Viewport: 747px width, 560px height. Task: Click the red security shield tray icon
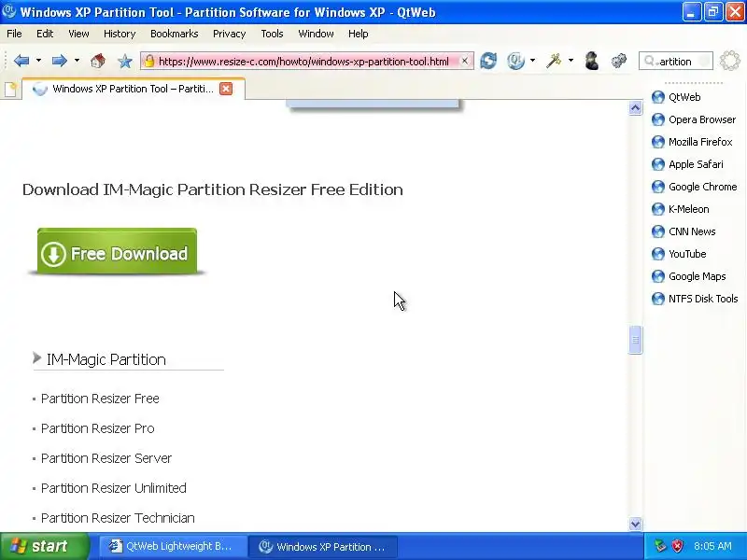678,546
